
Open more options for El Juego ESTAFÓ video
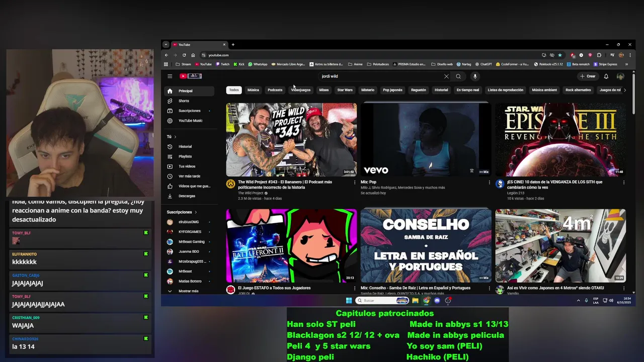tap(355, 289)
